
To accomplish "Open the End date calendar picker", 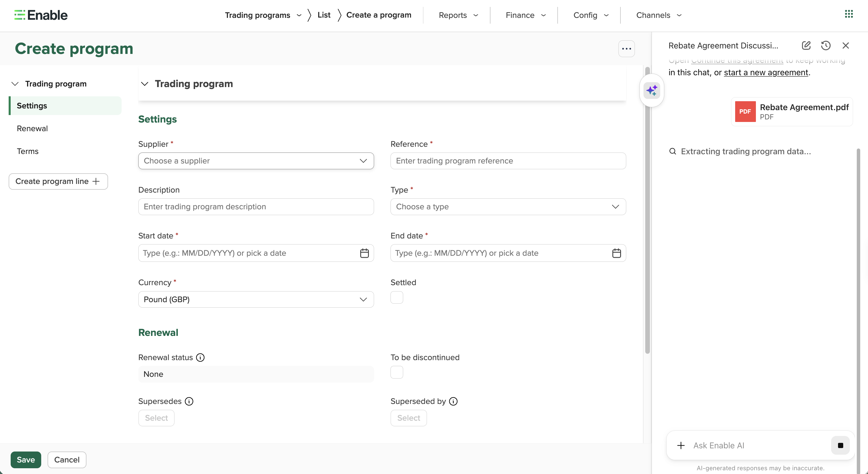I will click(616, 253).
